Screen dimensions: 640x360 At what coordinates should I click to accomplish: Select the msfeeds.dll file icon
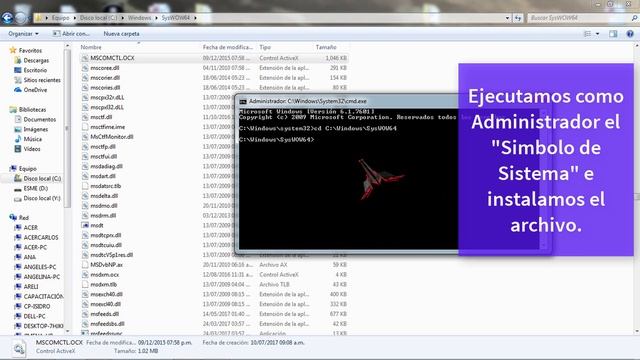click(x=85, y=314)
